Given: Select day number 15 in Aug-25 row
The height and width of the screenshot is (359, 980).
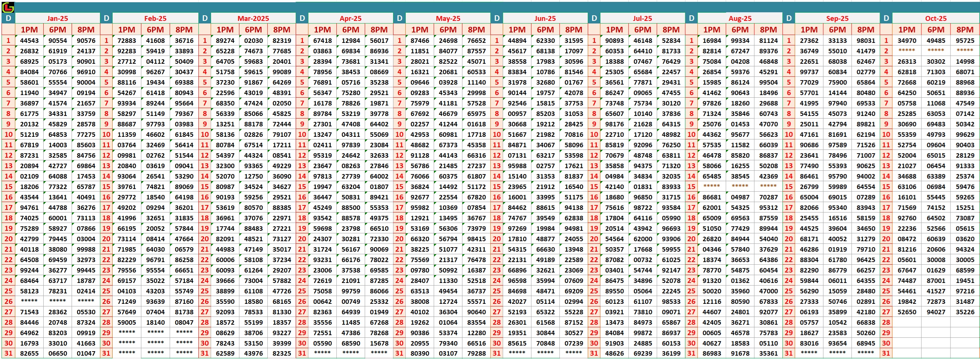Looking at the screenshot, I should (691, 187).
